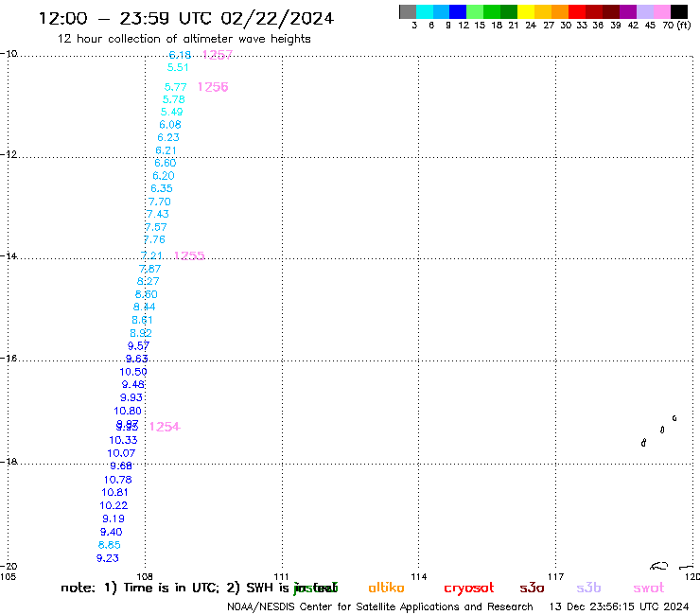Click the wave height 9.48
The height and width of the screenshot is (615, 700).
tap(133, 384)
